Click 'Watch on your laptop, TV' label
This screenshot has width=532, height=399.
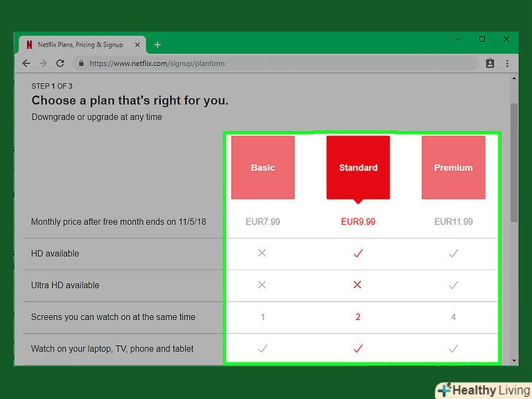[x=113, y=349]
